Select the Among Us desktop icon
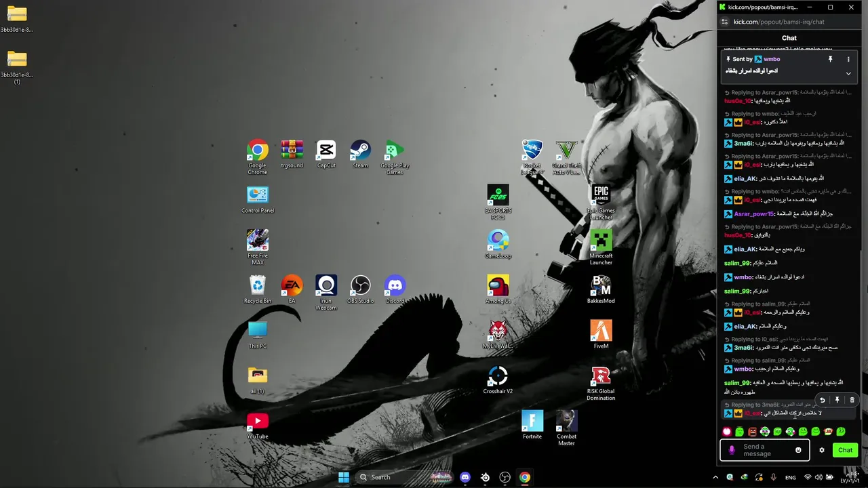 [x=498, y=289]
